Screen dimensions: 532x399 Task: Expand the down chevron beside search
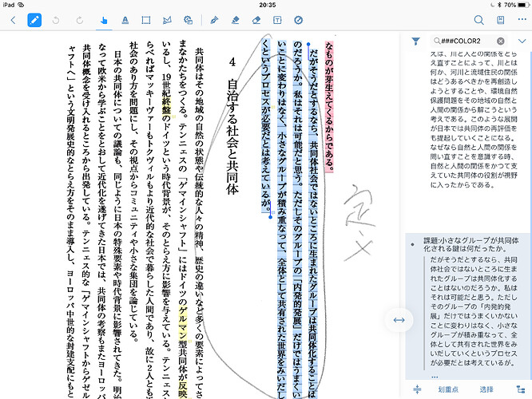(x=522, y=41)
